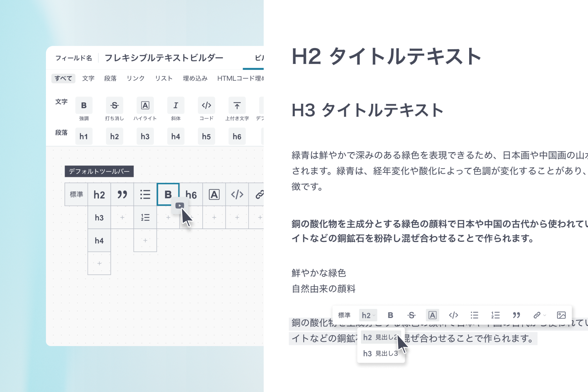Click the h5 paragraph button in palette
The height and width of the screenshot is (392, 588).
pyautogui.click(x=206, y=137)
